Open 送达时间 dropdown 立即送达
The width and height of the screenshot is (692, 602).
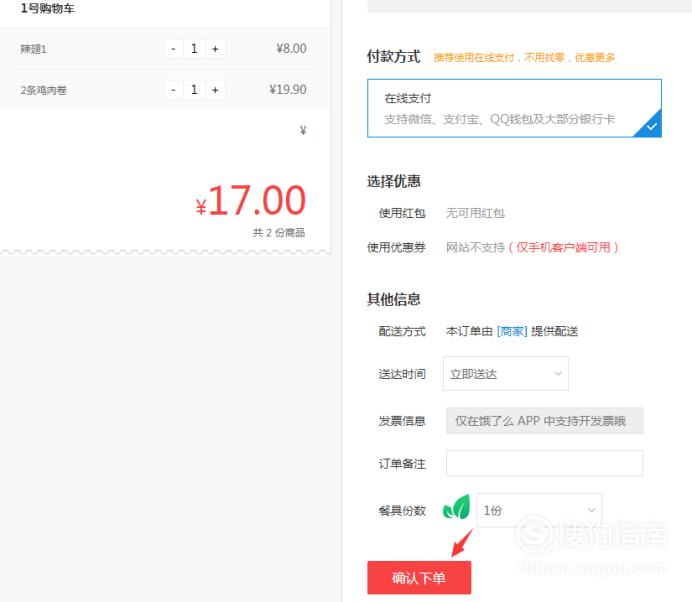[506, 374]
